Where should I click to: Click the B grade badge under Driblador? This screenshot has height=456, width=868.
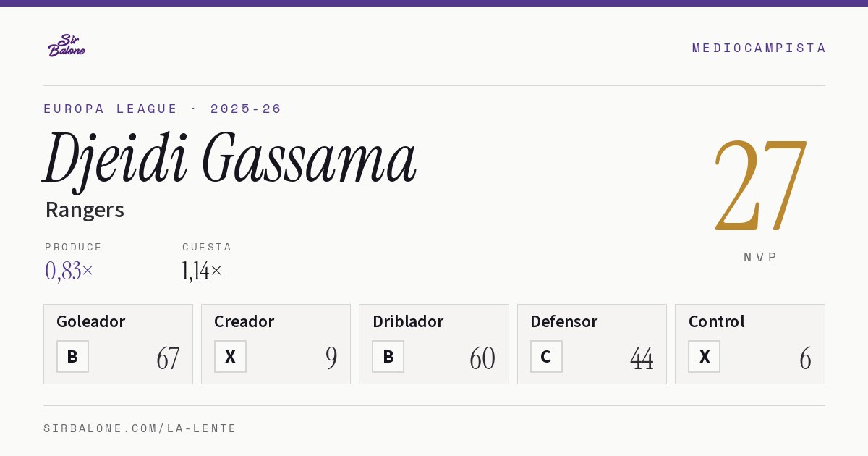[x=388, y=357]
